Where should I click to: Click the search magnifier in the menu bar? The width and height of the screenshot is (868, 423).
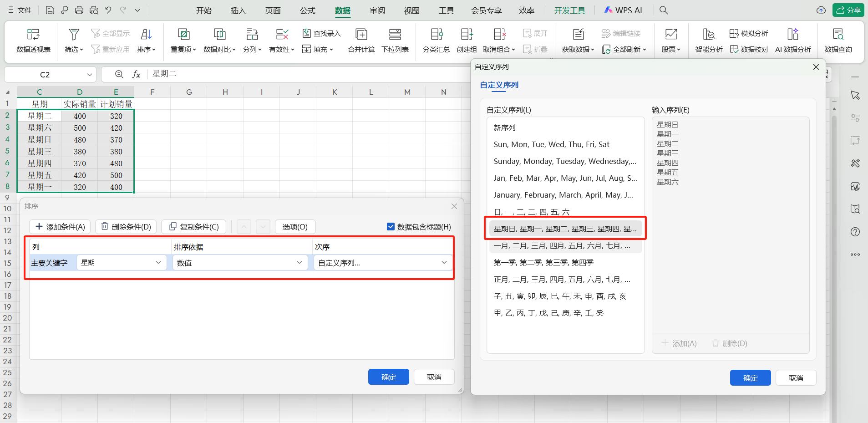664,10
